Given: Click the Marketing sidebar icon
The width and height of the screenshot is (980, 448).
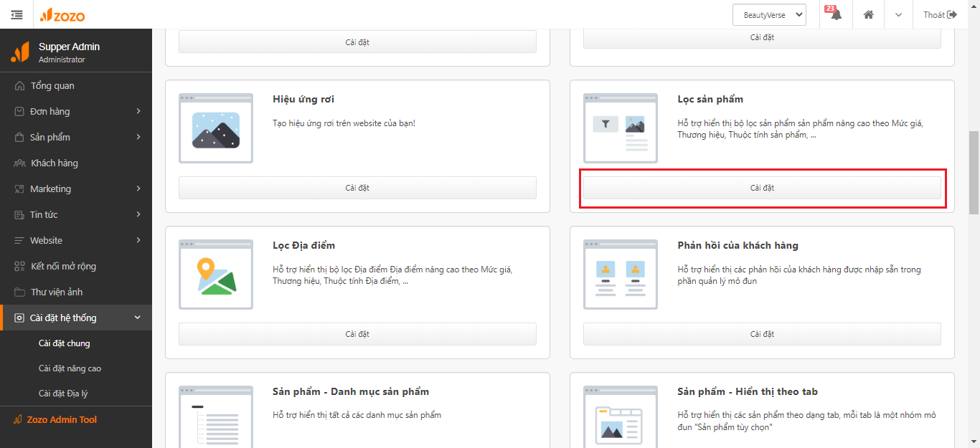Looking at the screenshot, I should tap(19, 189).
